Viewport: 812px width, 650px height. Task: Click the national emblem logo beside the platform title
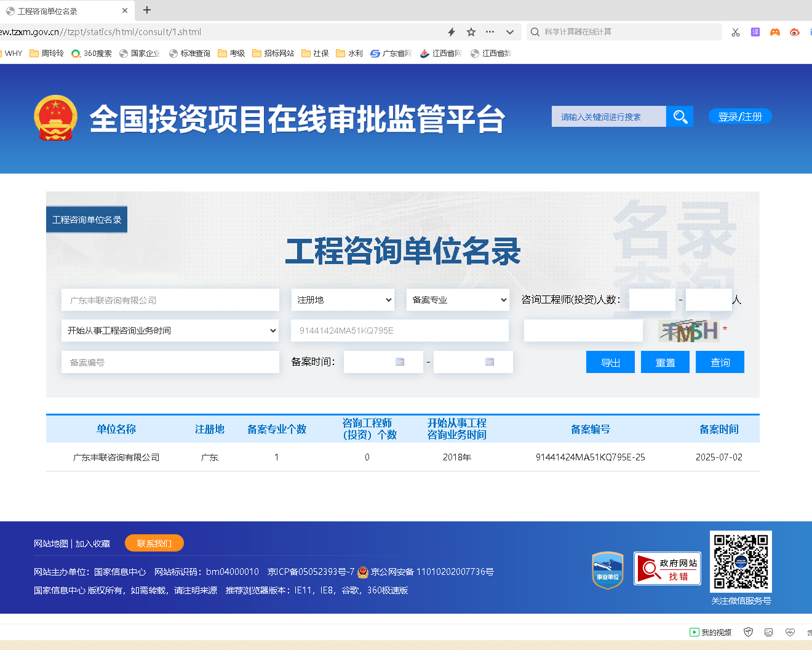coord(56,118)
